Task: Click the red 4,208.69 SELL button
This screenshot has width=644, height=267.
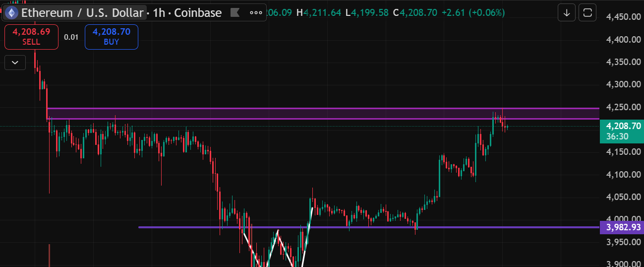Action: coord(32,37)
